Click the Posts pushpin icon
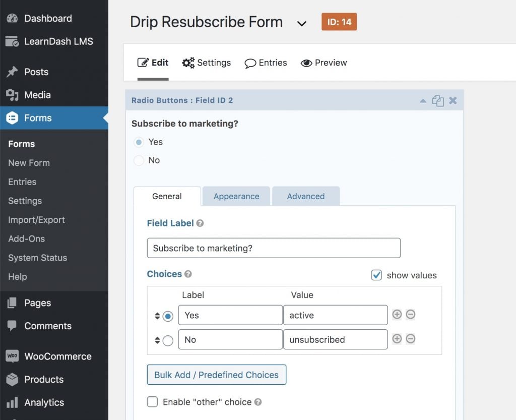This screenshot has width=516, height=420. (x=12, y=72)
